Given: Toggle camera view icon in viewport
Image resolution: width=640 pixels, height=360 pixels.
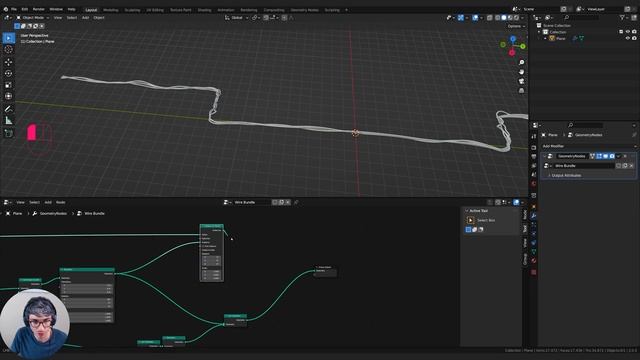Looking at the screenshot, I should (x=521, y=81).
